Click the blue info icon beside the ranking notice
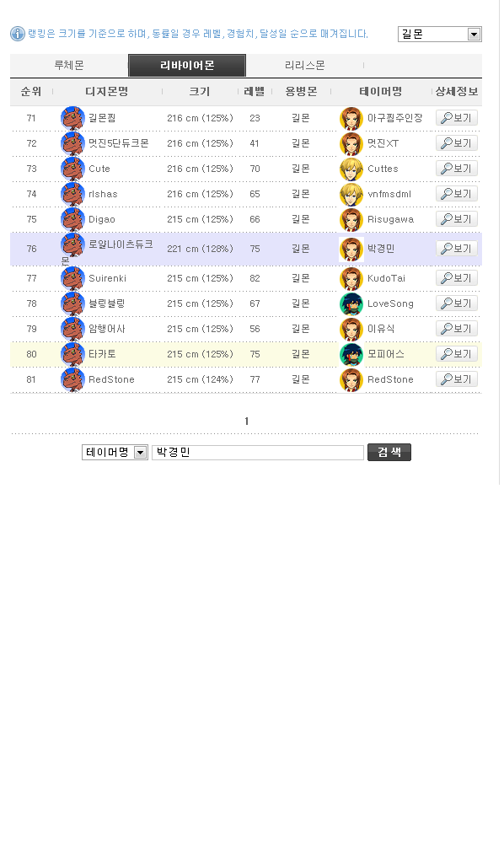Screen dimensions: 504x843 (x=18, y=34)
